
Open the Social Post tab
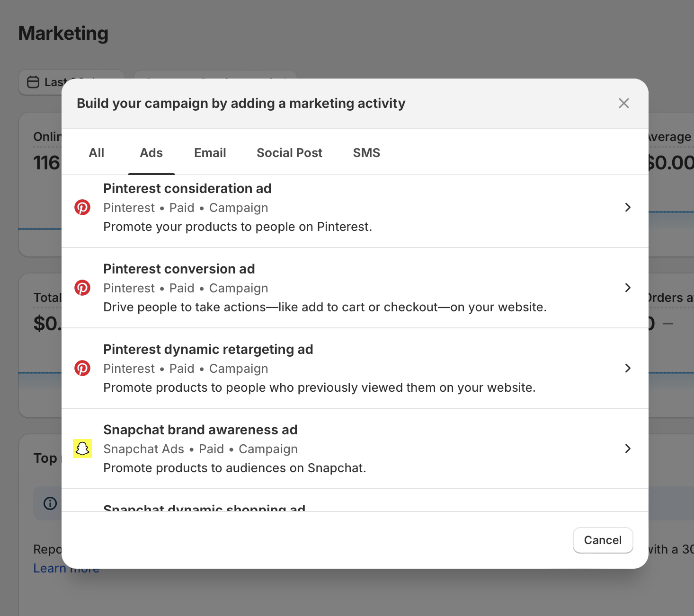(x=290, y=153)
